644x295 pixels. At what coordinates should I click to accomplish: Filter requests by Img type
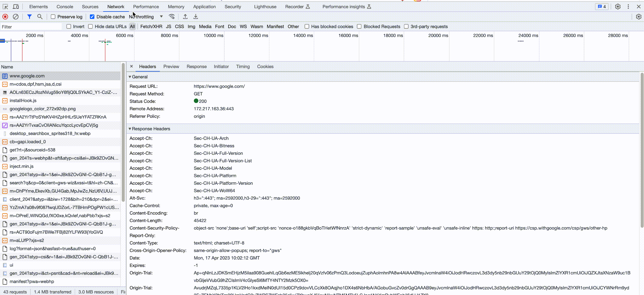pyautogui.click(x=191, y=26)
